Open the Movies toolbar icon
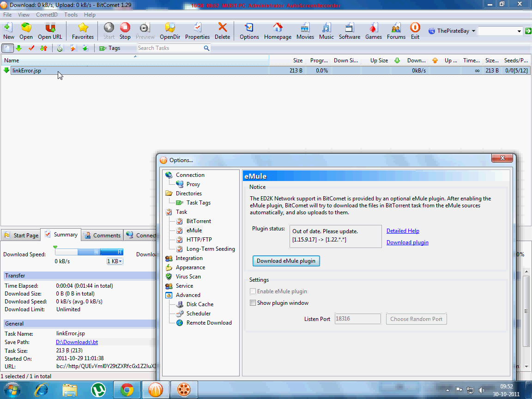 (x=305, y=30)
